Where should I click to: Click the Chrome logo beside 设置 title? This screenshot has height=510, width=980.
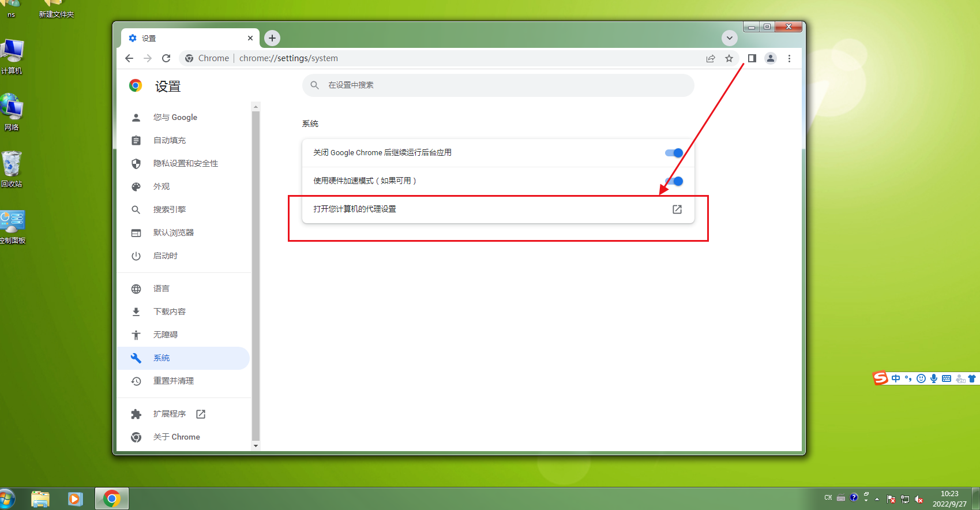tap(136, 85)
